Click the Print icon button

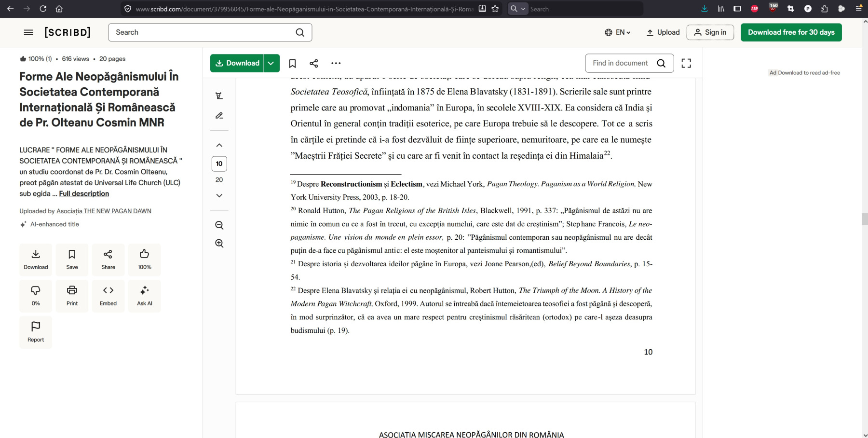pyautogui.click(x=72, y=296)
